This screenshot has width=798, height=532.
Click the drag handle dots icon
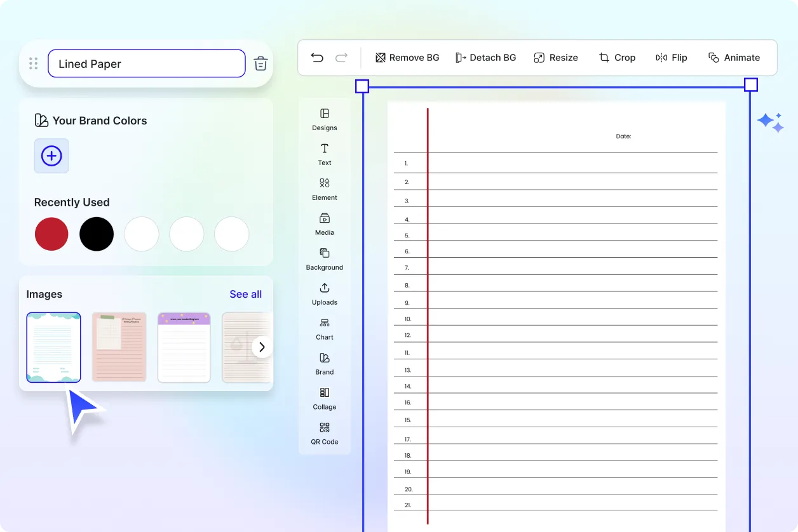(x=34, y=63)
